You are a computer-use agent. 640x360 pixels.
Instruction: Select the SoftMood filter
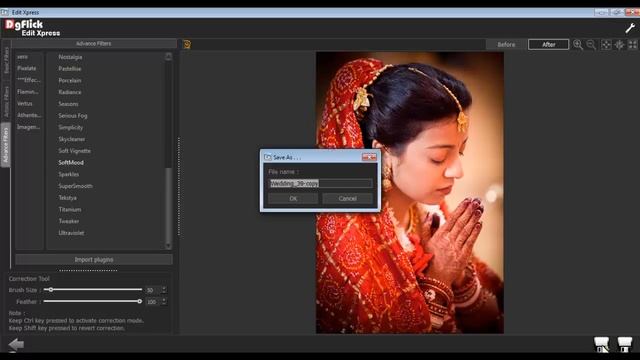[71, 162]
